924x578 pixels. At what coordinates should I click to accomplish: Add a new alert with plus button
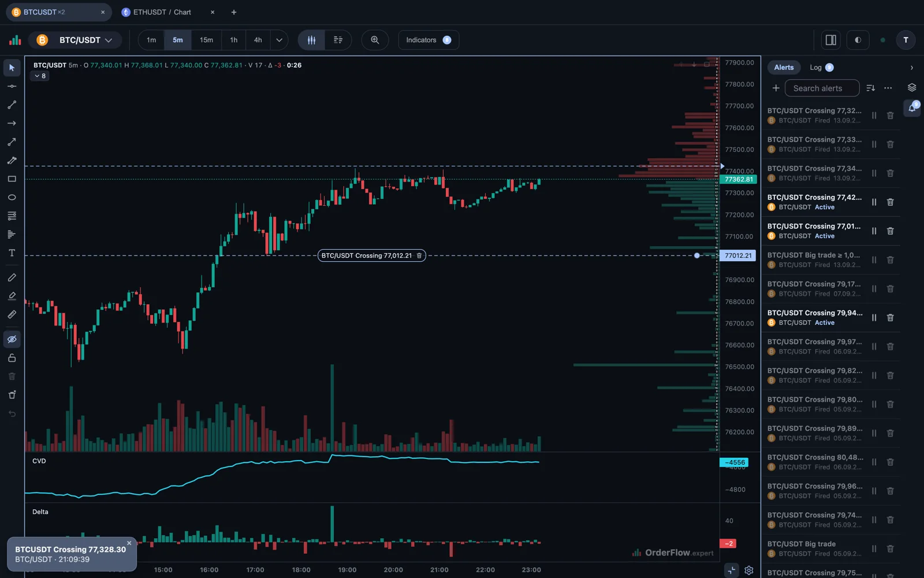point(776,88)
